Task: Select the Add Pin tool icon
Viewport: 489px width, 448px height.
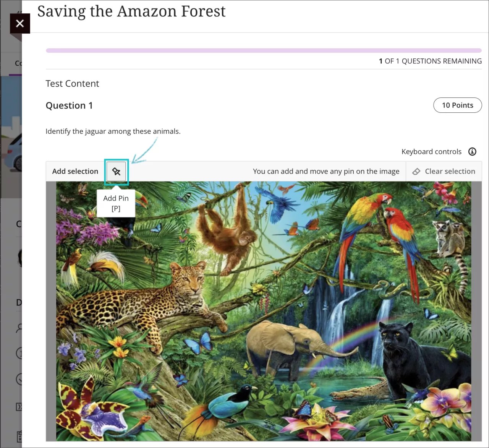Action: 116,172
